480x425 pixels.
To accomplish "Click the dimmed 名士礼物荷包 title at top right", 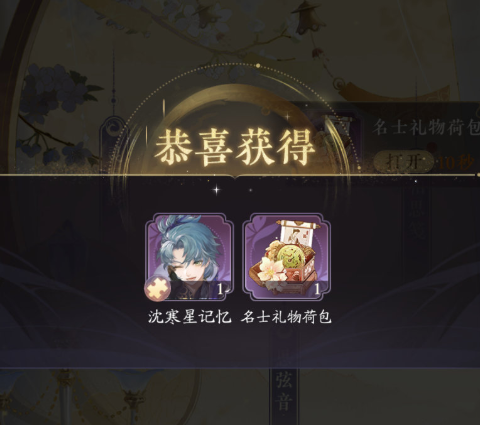I will click(x=426, y=128).
